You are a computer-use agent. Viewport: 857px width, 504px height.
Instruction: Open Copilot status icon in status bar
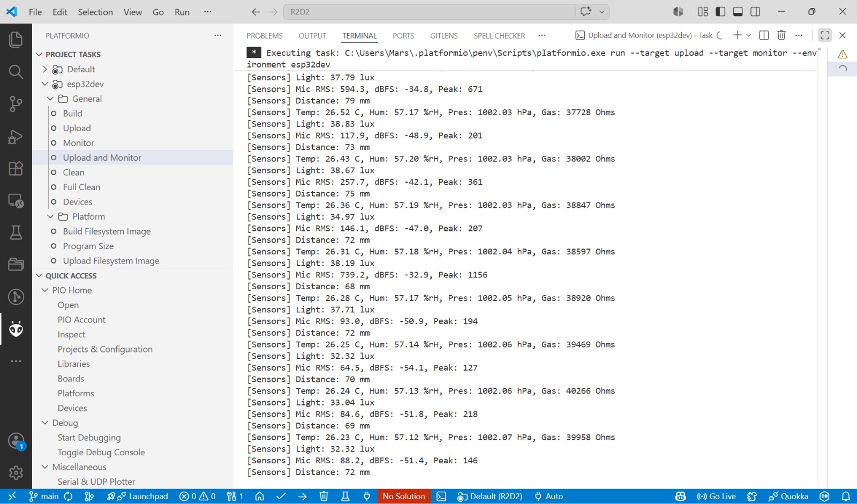680,497
